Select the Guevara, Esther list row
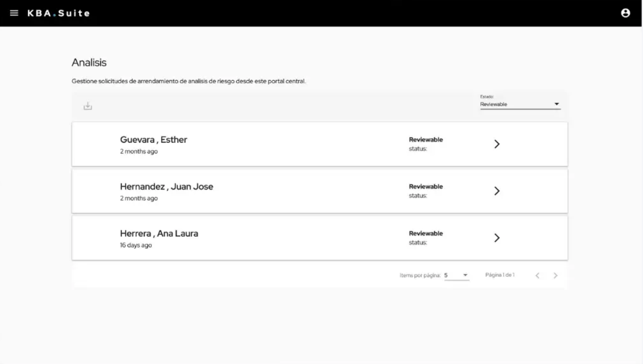643x364 pixels. pyautogui.click(x=281, y=144)
